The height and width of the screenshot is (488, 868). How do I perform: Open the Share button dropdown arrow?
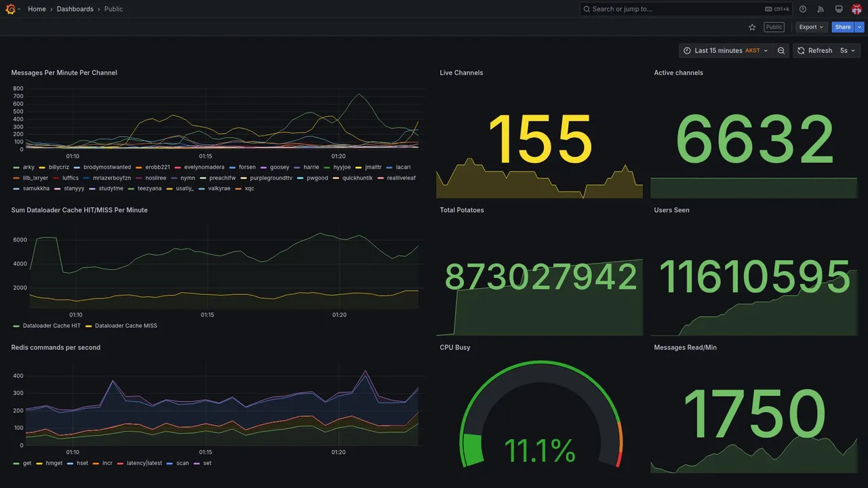(x=860, y=27)
